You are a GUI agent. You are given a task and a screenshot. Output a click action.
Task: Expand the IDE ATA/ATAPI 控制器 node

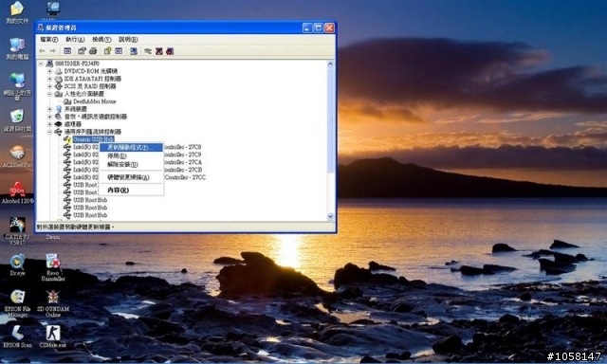(49, 79)
